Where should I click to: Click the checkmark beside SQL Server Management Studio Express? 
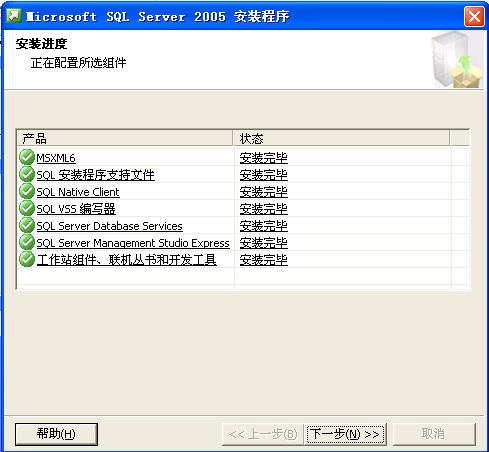[x=27, y=242]
